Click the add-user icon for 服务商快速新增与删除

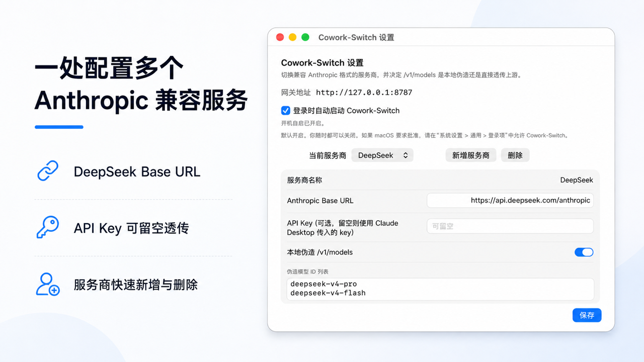tap(48, 284)
